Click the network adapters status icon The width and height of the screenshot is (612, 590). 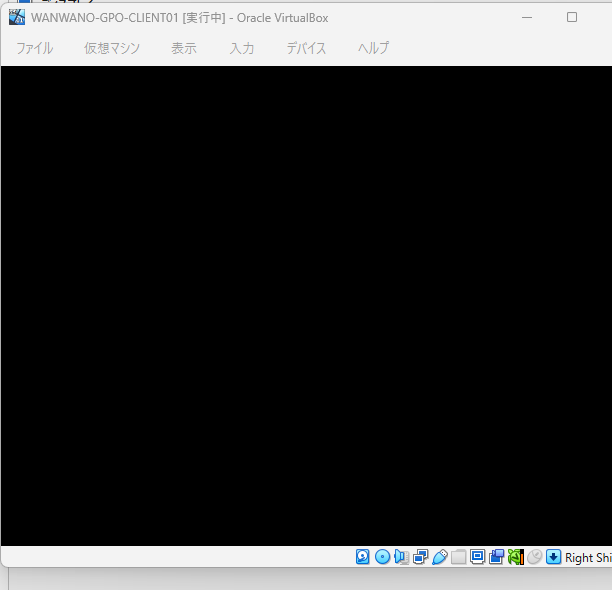click(x=420, y=557)
